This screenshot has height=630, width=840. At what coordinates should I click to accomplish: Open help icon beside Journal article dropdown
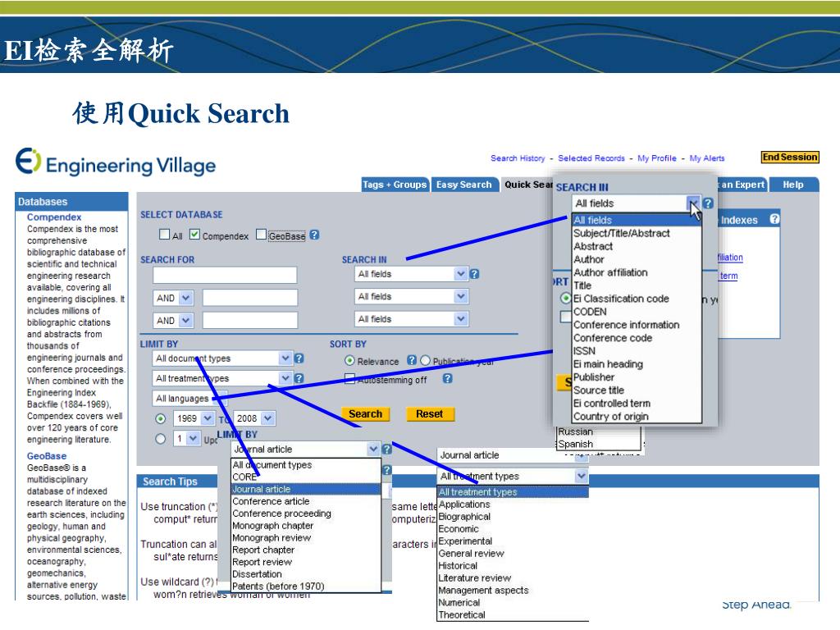click(x=387, y=449)
